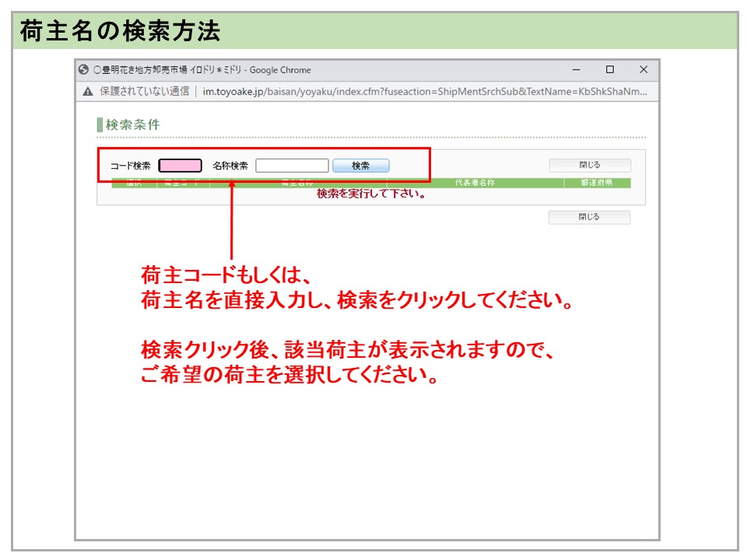This screenshot has height=560, width=747.
Task: Click the not-secure warning triangle icon
Action: coord(88,91)
